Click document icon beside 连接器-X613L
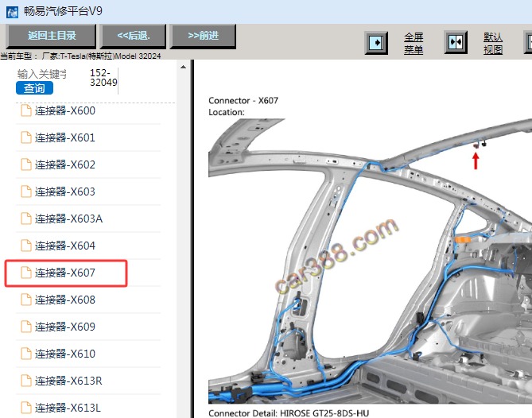This screenshot has height=418, width=532. pos(26,408)
